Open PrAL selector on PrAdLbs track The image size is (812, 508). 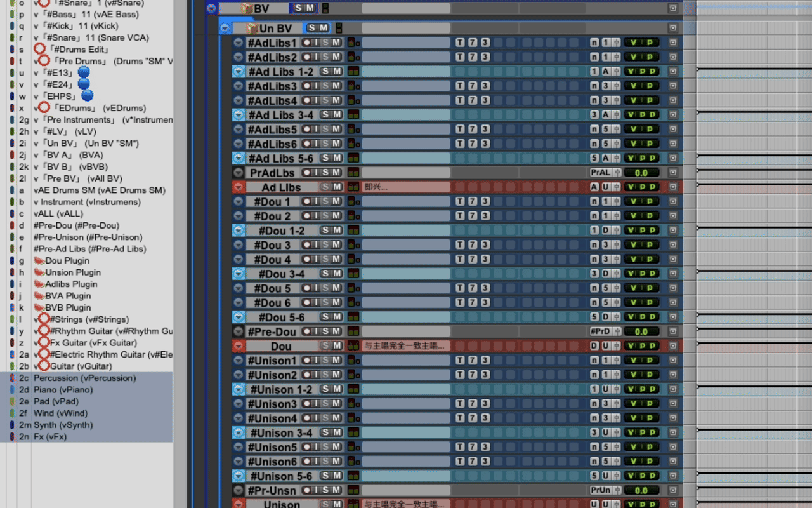click(x=601, y=173)
